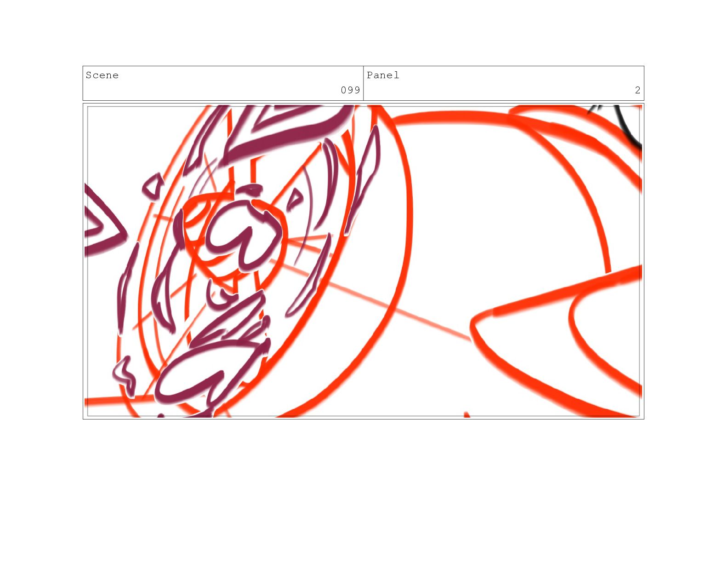Click the Scene label text

click(x=102, y=75)
